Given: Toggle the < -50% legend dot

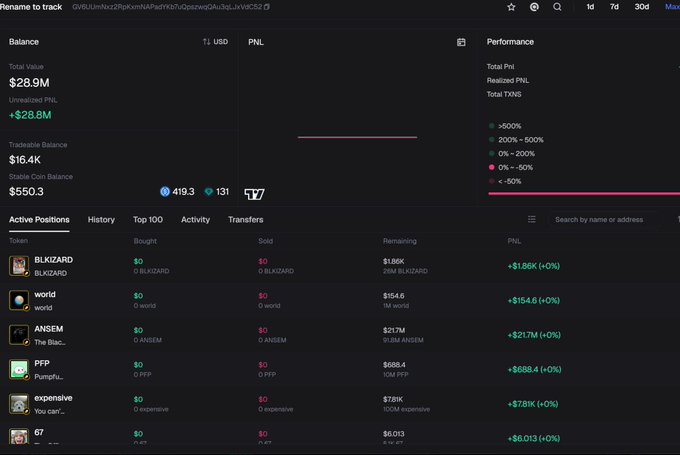Looking at the screenshot, I should tap(491, 181).
